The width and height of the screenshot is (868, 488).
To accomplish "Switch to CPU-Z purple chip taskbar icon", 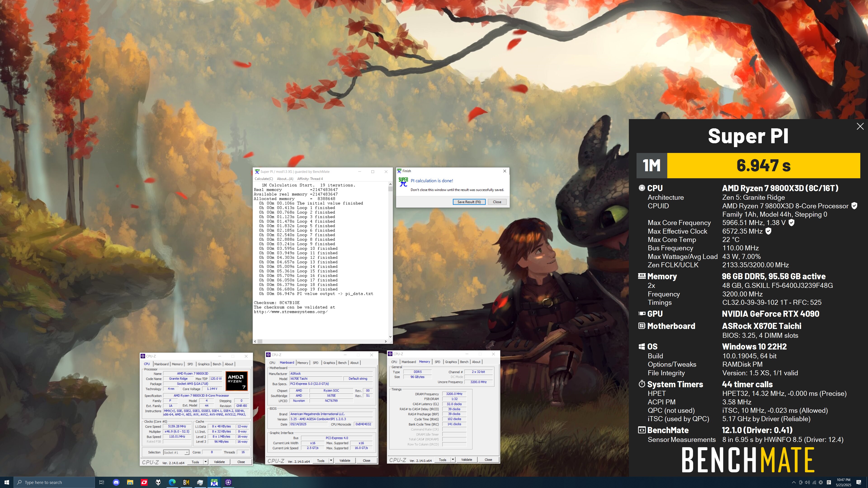I will [x=228, y=482].
